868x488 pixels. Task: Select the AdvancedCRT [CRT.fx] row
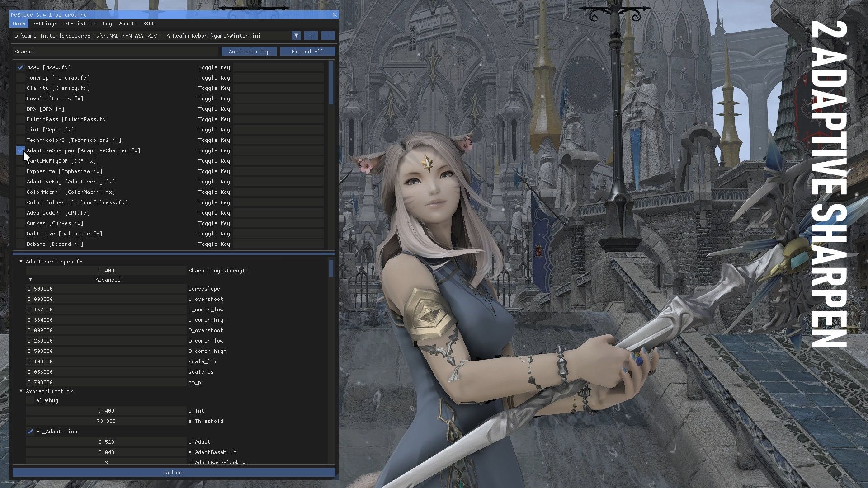click(x=58, y=213)
